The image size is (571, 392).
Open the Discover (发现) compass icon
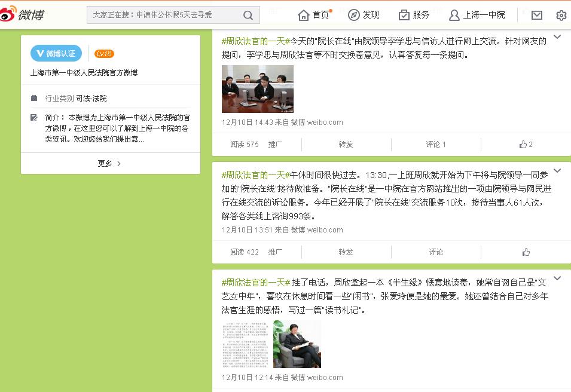point(353,15)
